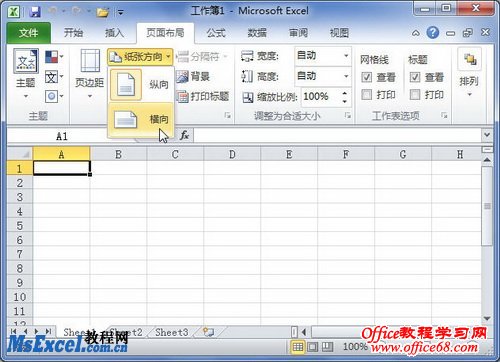Image resolution: width=500 pixels, height=362 pixels.
Task: Go to last sheet with navigation arrow
Action: coord(49,331)
